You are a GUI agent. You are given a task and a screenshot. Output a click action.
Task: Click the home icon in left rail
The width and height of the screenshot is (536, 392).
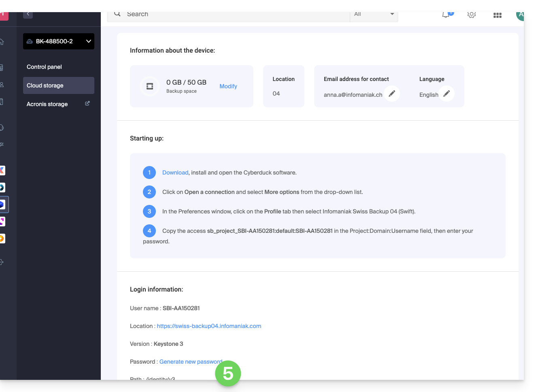click(x=2, y=42)
